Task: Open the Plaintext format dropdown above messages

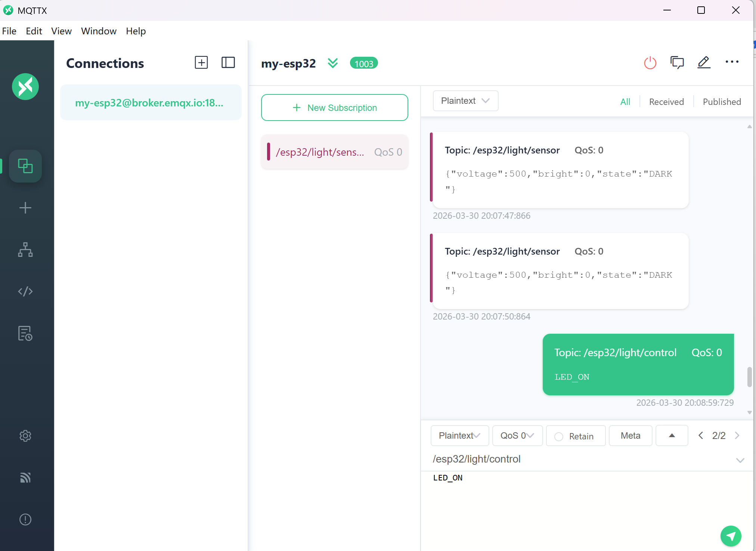Action: (x=465, y=101)
